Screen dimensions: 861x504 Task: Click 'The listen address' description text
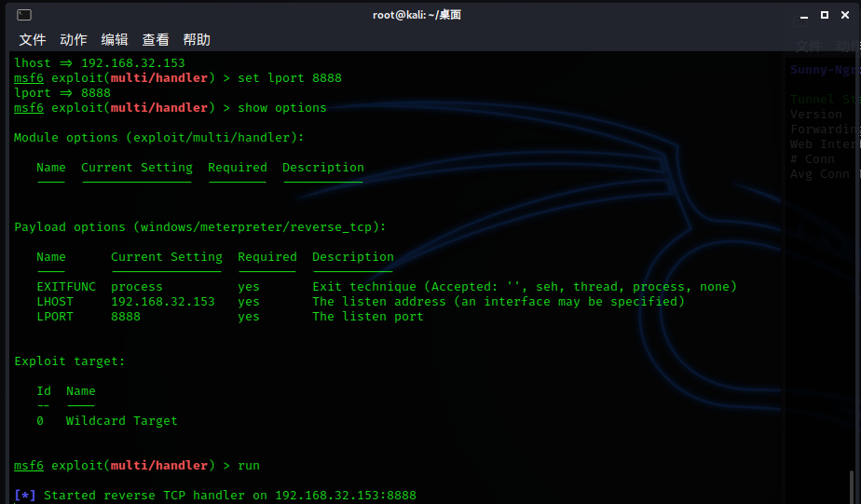point(498,302)
